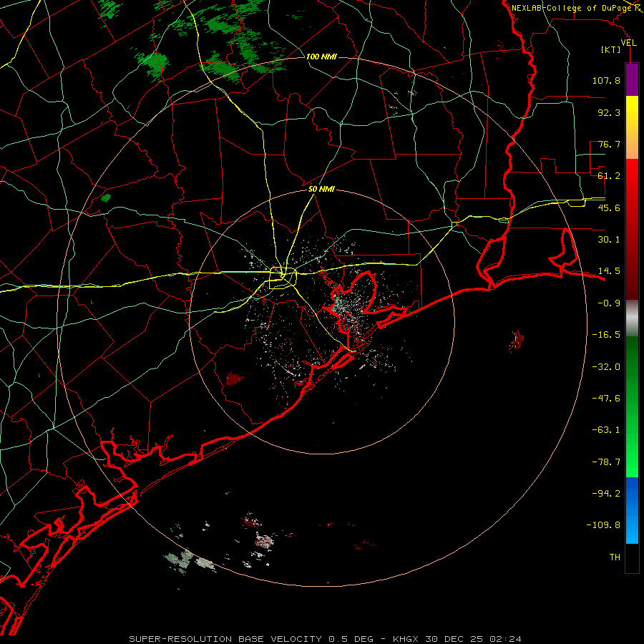Image resolution: width=644 pixels, height=644 pixels.
Task: Click the 50 NMI range ring label
Action: [x=321, y=190]
